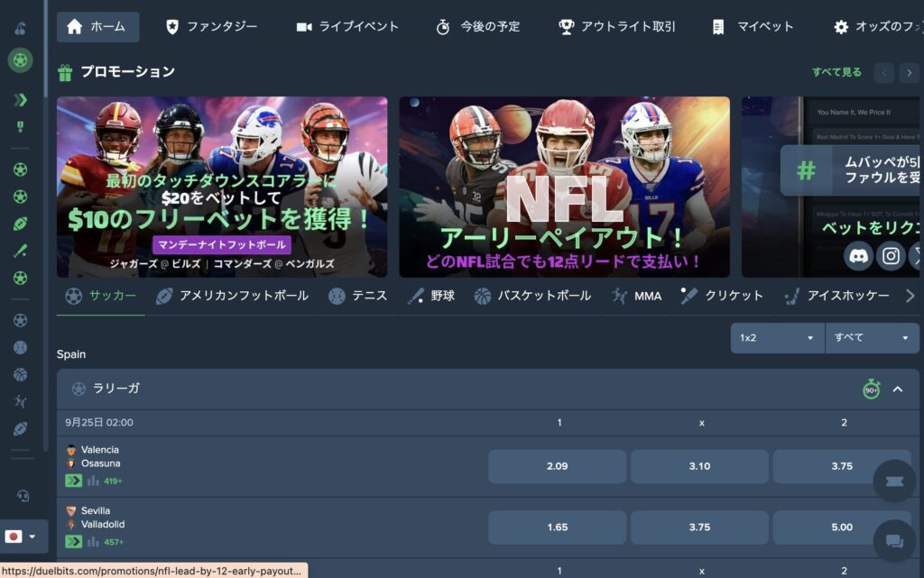
Task: Click the すべて見る link
Action: (836, 72)
